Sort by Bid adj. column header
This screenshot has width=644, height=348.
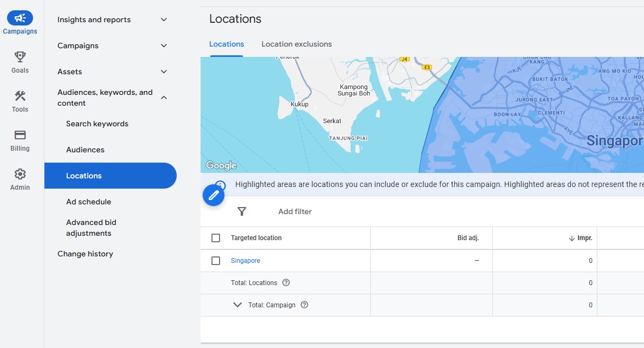click(468, 238)
